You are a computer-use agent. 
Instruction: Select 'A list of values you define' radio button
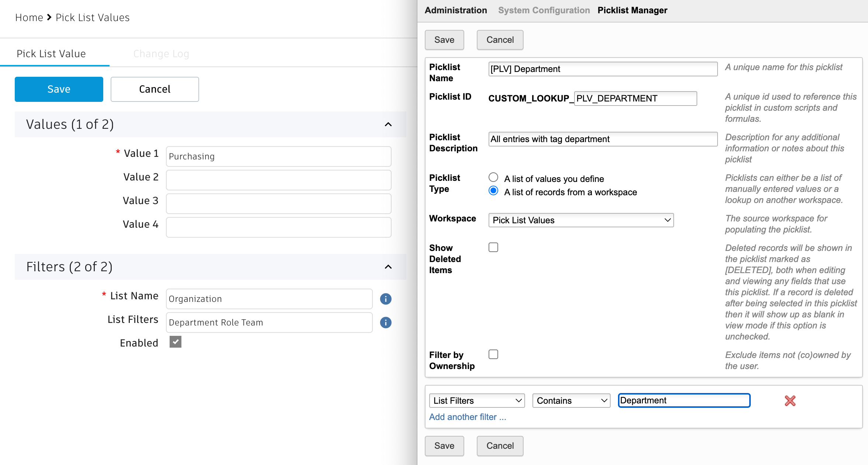493,177
